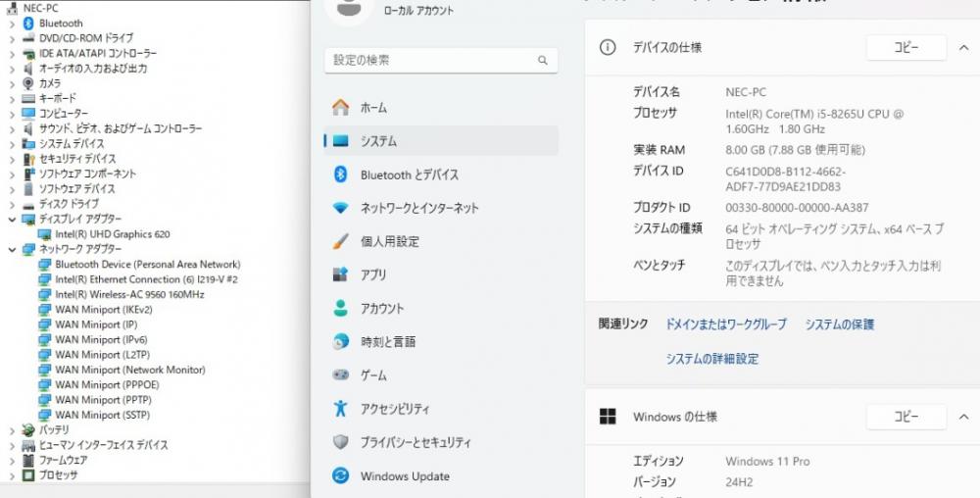This screenshot has width=980, height=498.
Task: Select WAN Miniport (Network Monitor) entry
Action: click(x=130, y=370)
